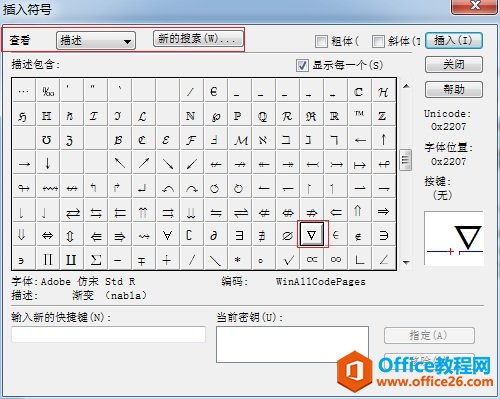Select the double-struck ℤ symbol

[384, 115]
